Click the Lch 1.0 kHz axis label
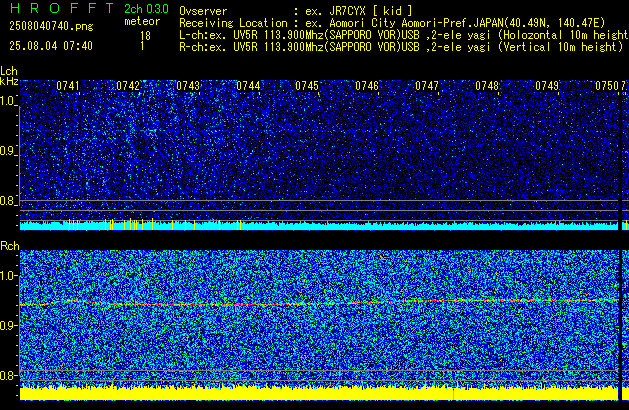Image resolution: width=629 pixels, height=410 pixels. 8,101
